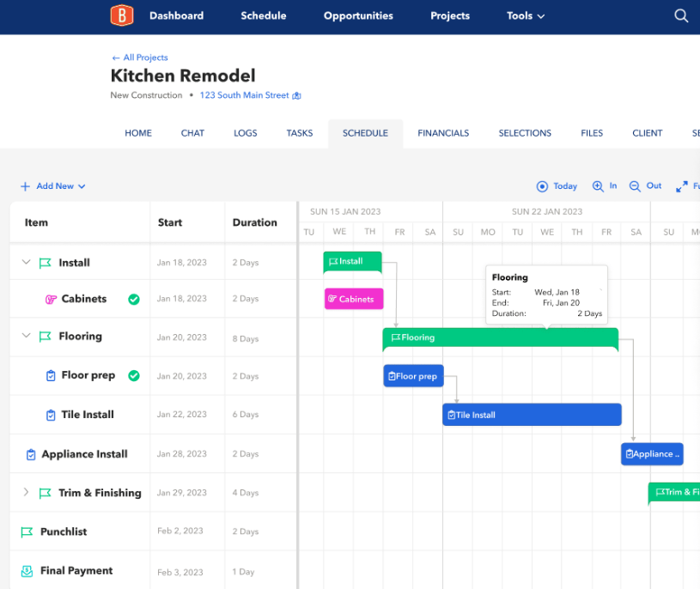Image resolution: width=700 pixels, height=589 pixels.
Task: Switch to the FINANCIALS tab
Action: 443,133
